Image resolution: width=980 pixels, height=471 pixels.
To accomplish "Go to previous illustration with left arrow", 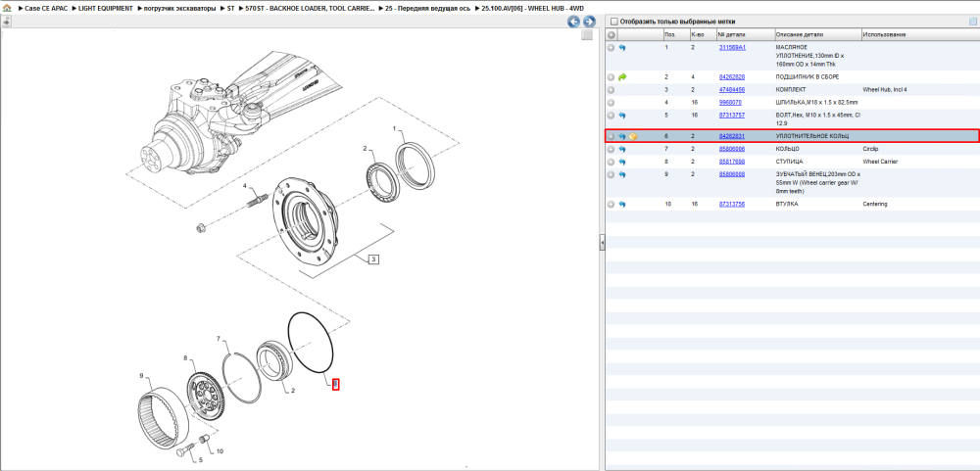I will click(x=573, y=22).
